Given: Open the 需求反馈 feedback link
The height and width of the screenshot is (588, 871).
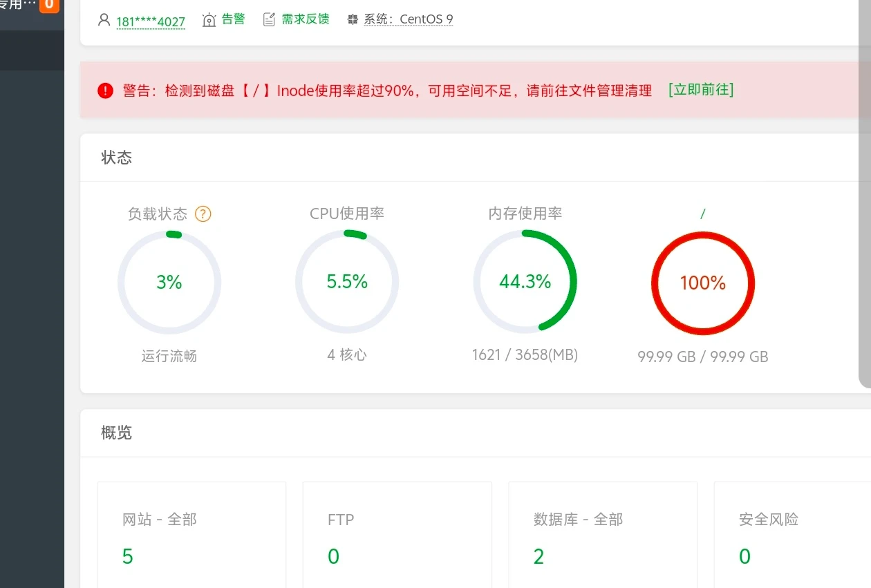Looking at the screenshot, I should [x=305, y=19].
